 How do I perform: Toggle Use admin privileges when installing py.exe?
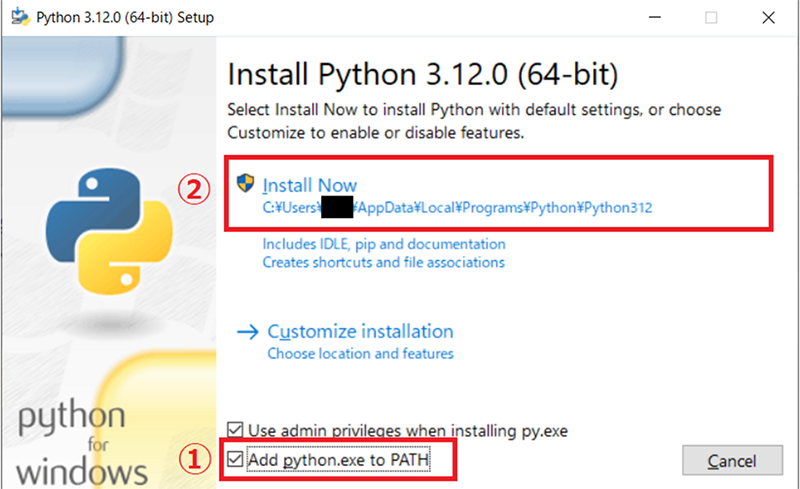click(235, 430)
